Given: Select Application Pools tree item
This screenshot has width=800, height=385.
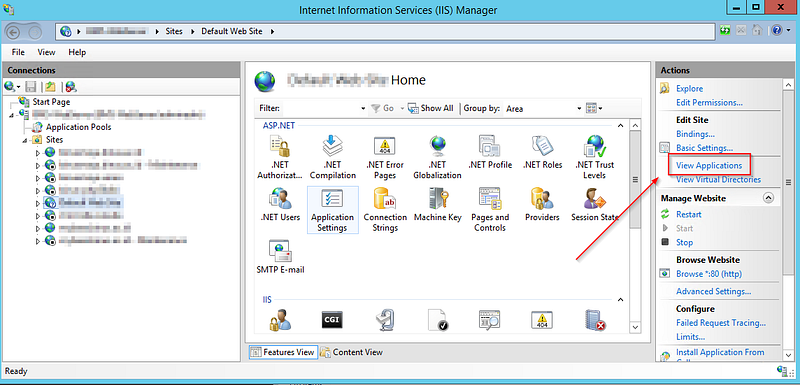Looking at the screenshot, I should click(79, 127).
